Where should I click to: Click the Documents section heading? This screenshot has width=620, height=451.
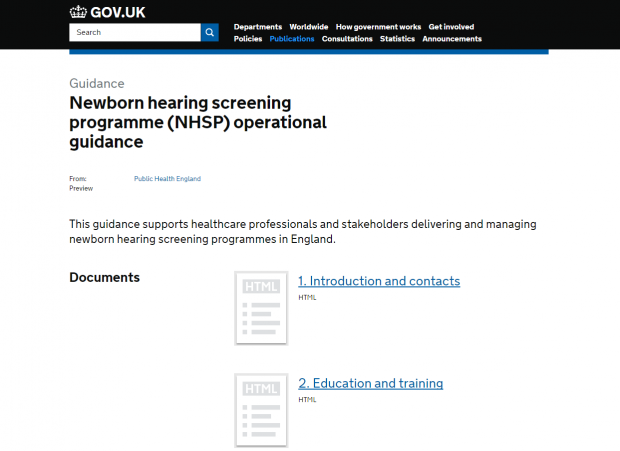click(104, 277)
